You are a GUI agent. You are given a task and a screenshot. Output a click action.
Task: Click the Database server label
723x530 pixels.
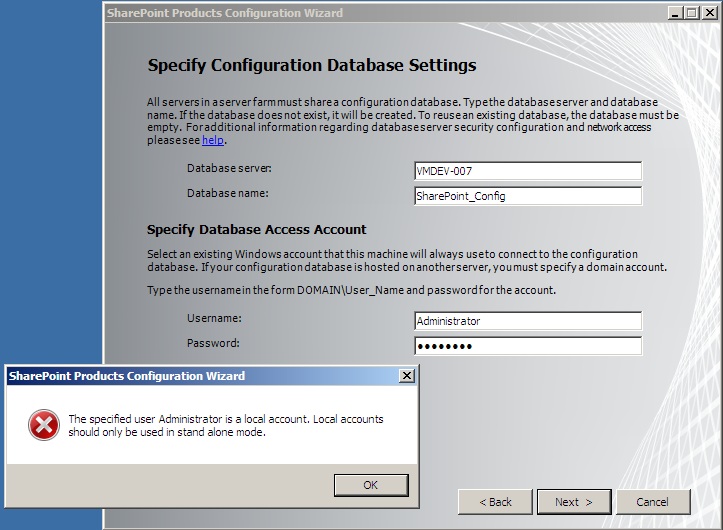[229, 168]
